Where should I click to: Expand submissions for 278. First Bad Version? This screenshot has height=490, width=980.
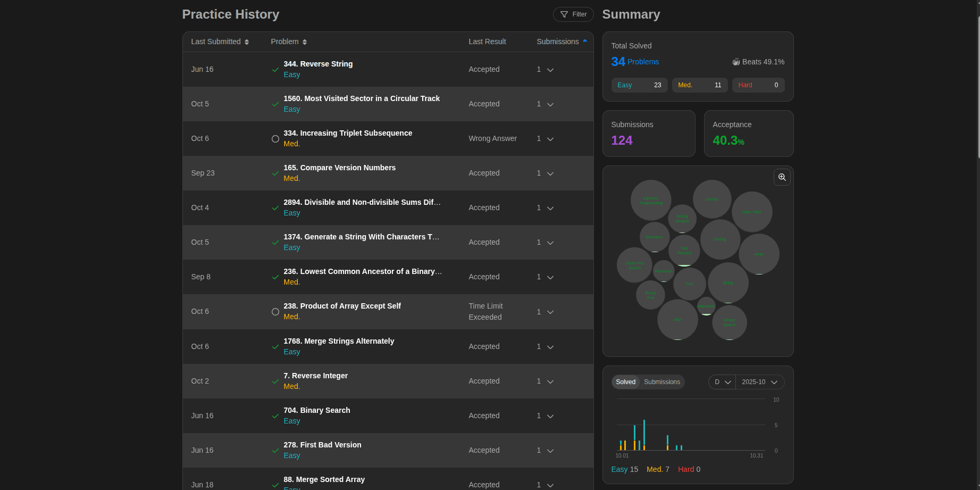point(550,451)
